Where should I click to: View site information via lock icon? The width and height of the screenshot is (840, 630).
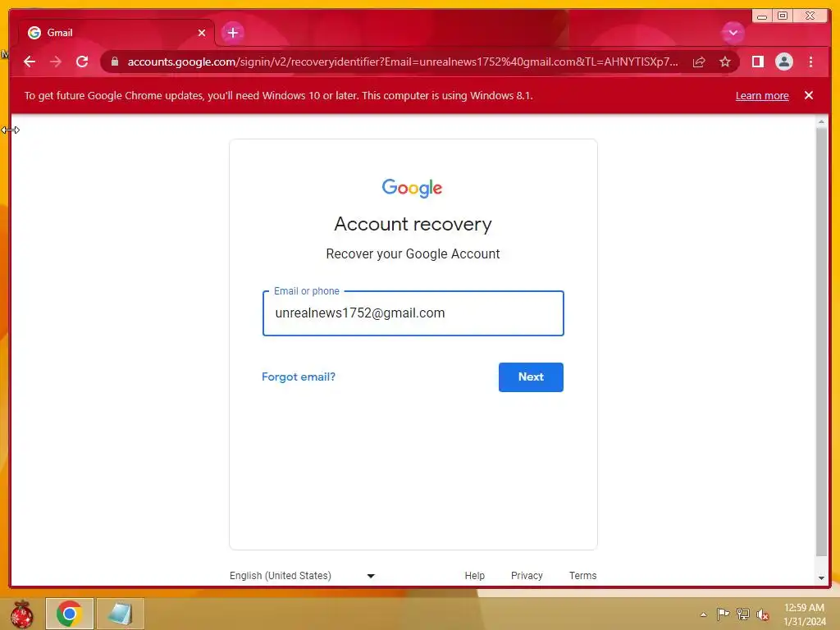[x=114, y=62]
